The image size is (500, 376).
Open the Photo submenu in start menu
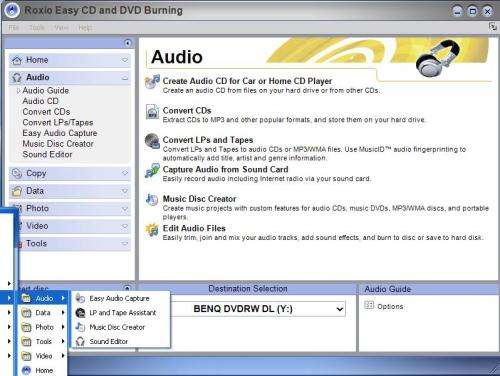pos(43,327)
